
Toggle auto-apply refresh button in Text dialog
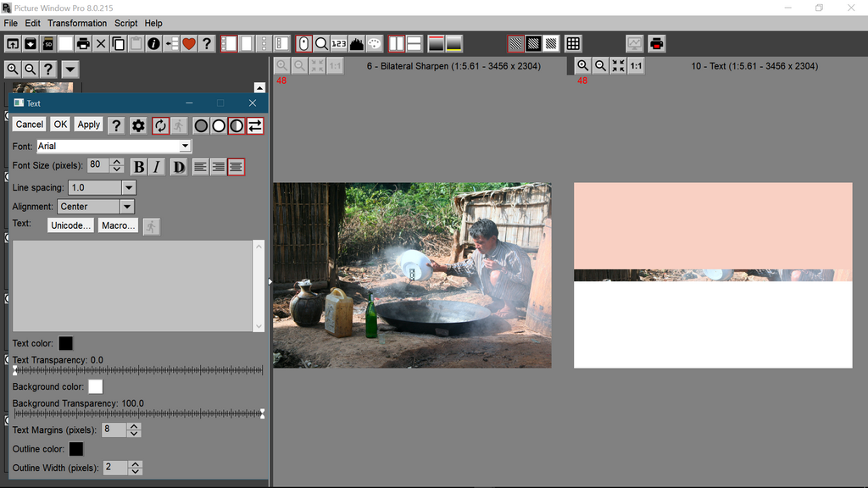(161, 125)
